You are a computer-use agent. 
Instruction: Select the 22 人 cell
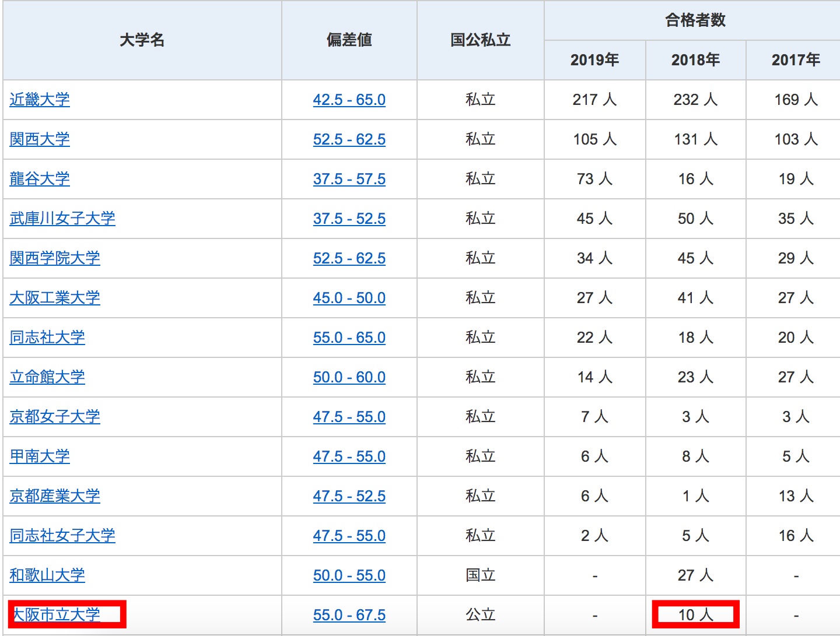point(595,338)
